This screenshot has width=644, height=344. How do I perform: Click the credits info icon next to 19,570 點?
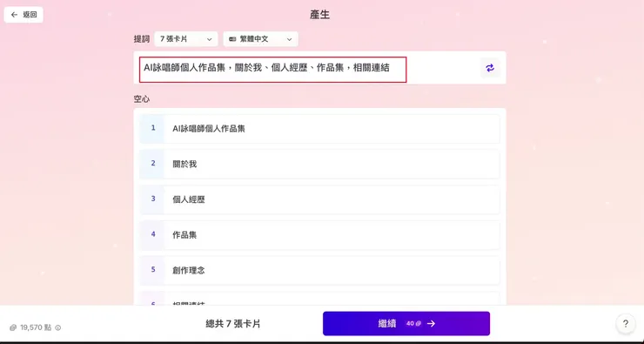point(58,327)
